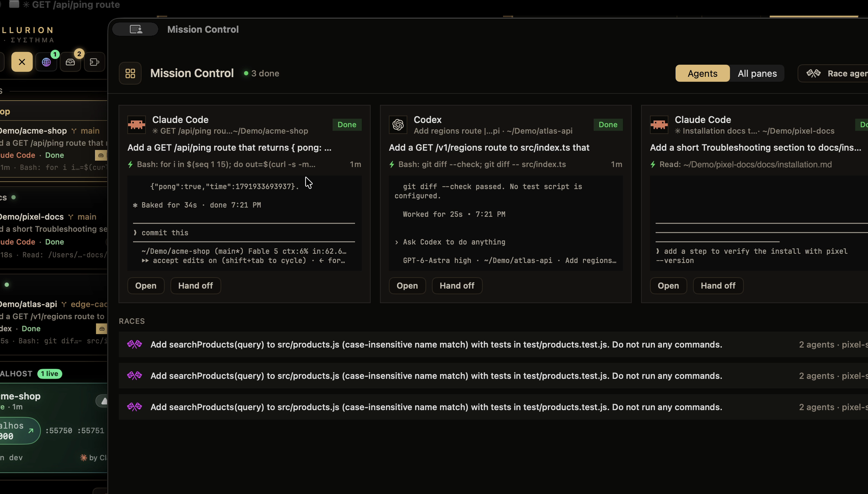Hand off the acme-shop Claude Code agent
Image resolution: width=868 pixels, height=494 pixels.
[195, 286]
